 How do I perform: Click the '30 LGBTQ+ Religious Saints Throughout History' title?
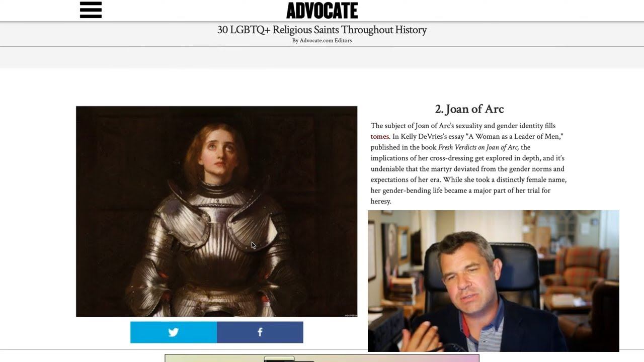coord(322,30)
